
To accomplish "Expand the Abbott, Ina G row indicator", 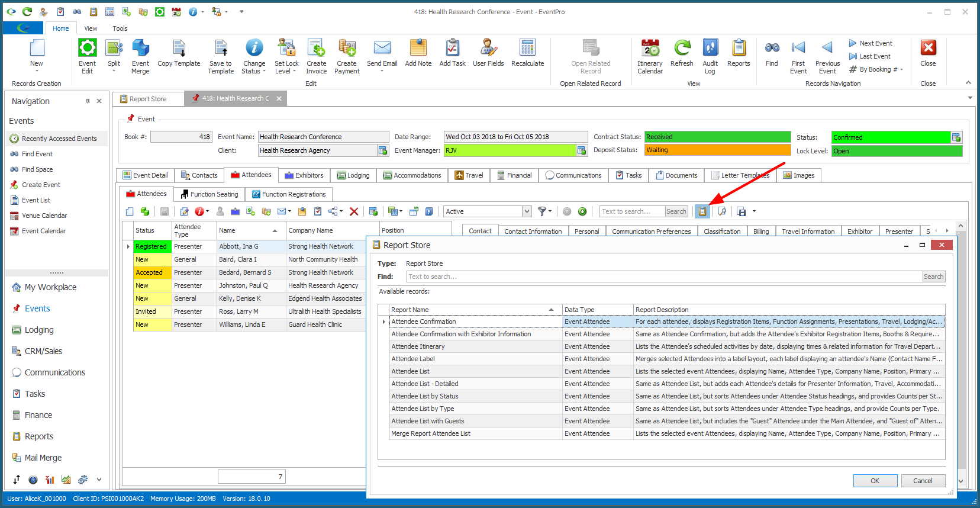I will point(128,246).
